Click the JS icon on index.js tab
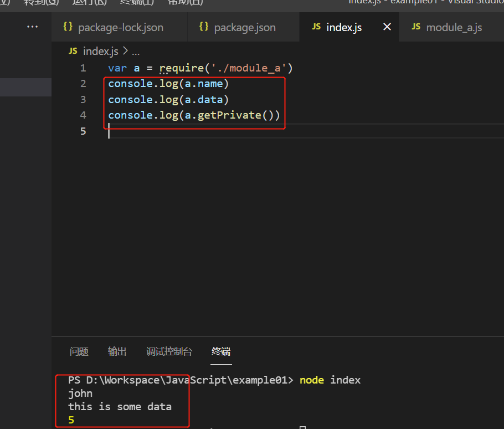This screenshot has height=429, width=504. coord(316,27)
